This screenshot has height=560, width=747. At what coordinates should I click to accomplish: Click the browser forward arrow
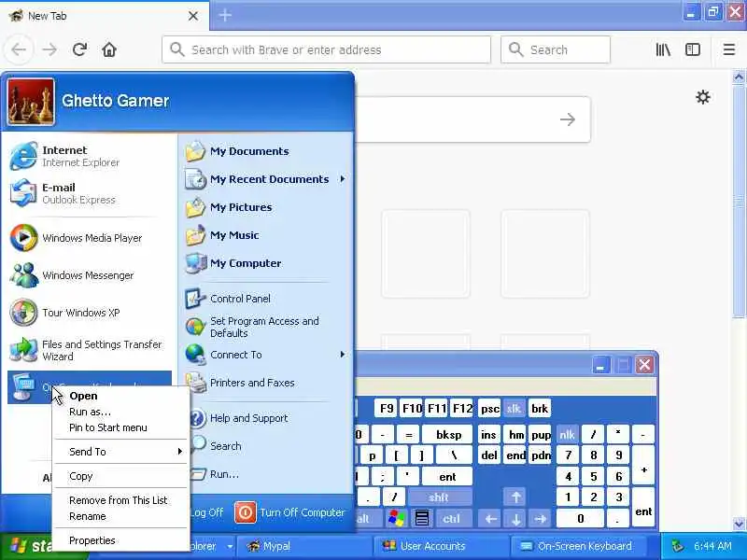pos(49,49)
